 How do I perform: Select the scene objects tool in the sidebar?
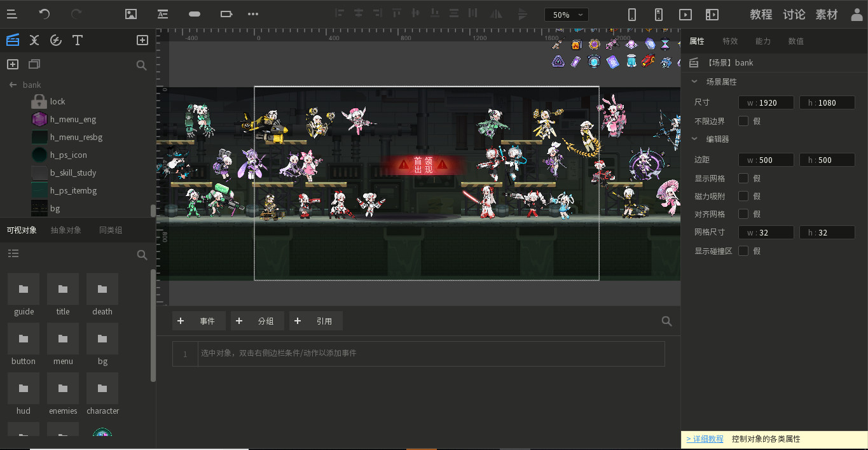point(13,40)
